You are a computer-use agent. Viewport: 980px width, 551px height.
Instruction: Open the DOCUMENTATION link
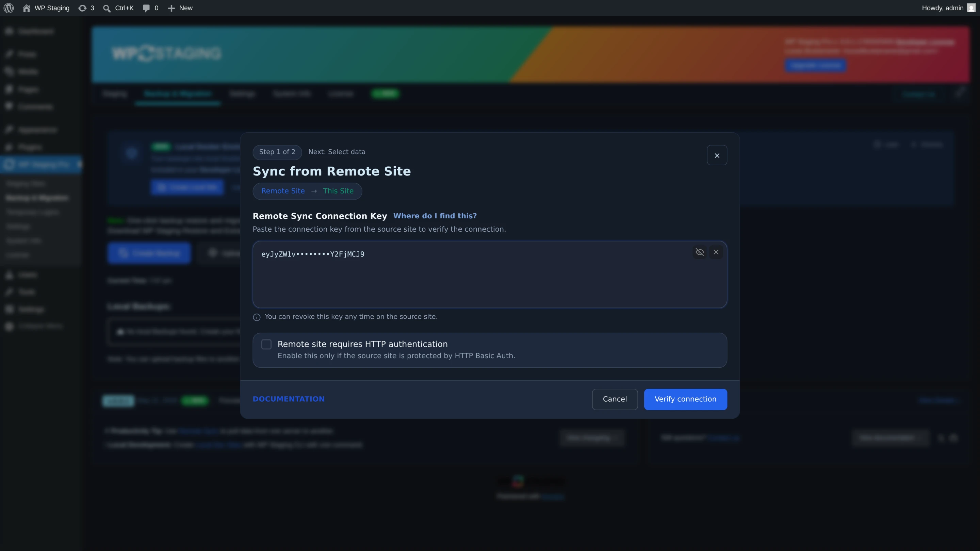(x=288, y=399)
